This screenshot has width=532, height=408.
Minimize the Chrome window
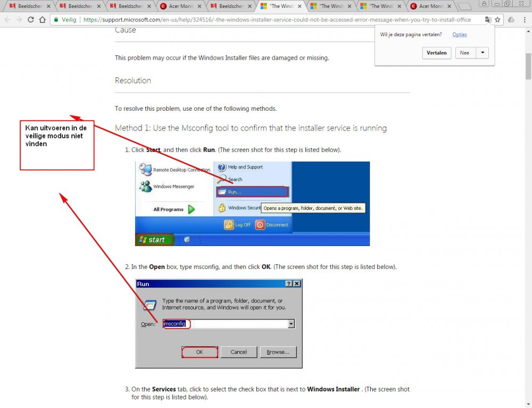tap(497, 4)
